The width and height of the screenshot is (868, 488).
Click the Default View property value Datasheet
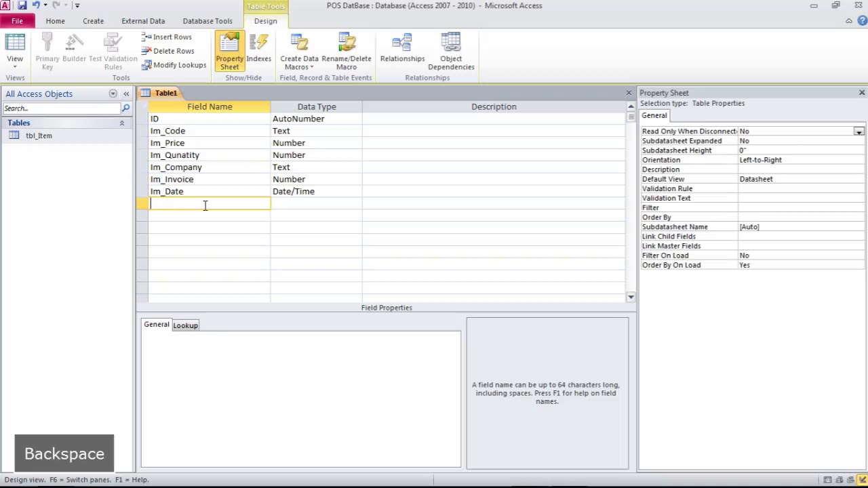(801, 179)
